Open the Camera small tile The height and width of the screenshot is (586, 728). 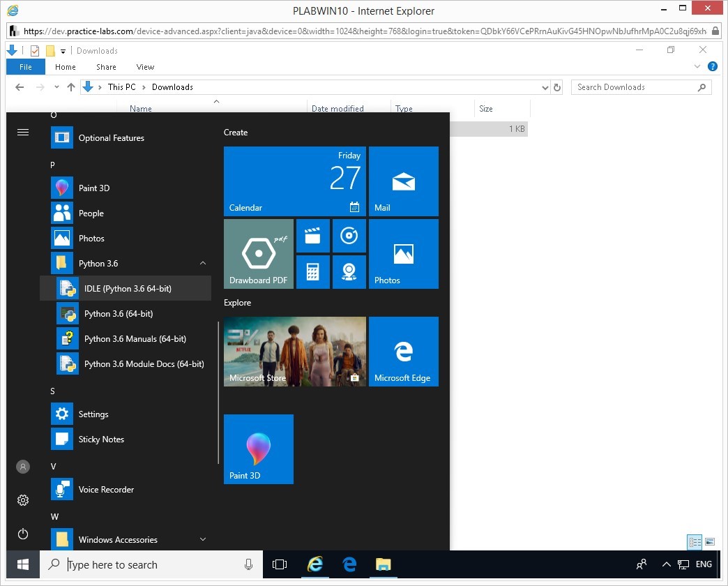tap(349, 272)
